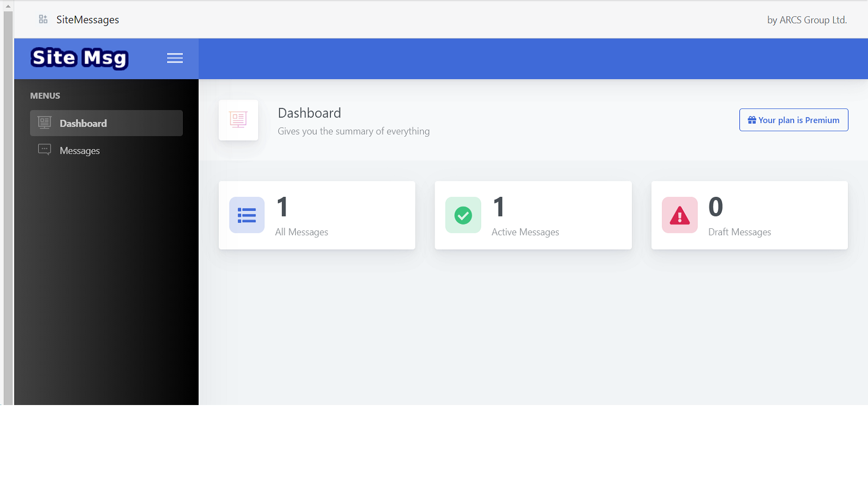Click the Dashboard page header icon
The image size is (868, 488).
pos(238,120)
